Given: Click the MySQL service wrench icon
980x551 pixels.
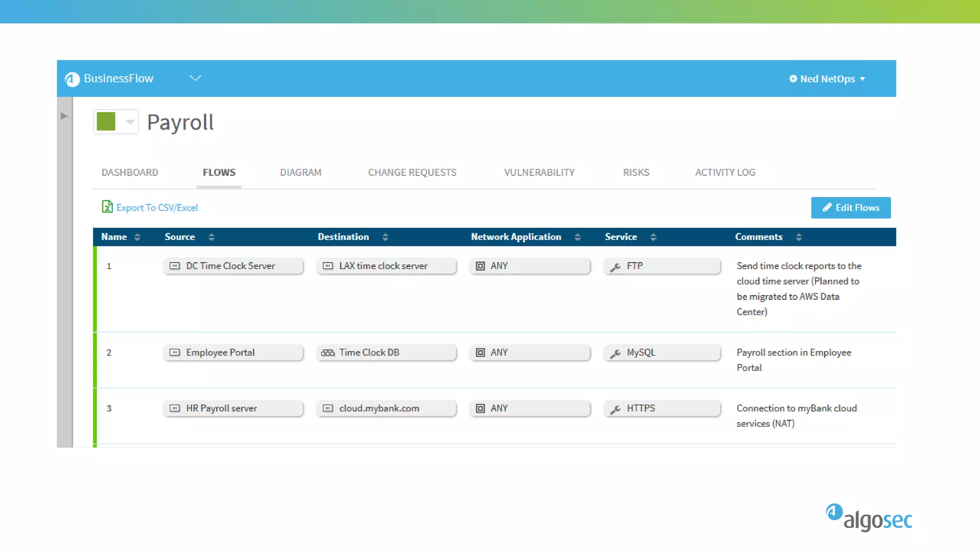Looking at the screenshot, I should [x=615, y=353].
